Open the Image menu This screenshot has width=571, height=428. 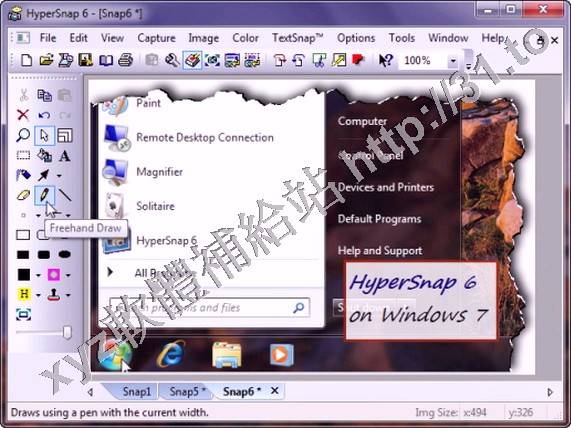(x=204, y=38)
